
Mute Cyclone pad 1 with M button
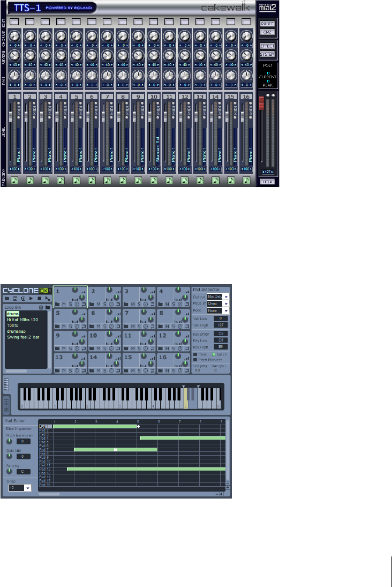click(64, 304)
